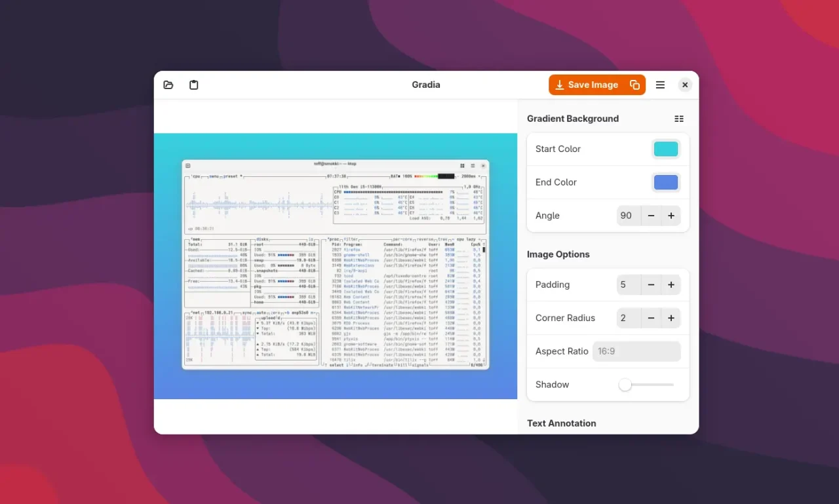Close the Gradia window
Screen dimensions: 839x504
(685, 85)
